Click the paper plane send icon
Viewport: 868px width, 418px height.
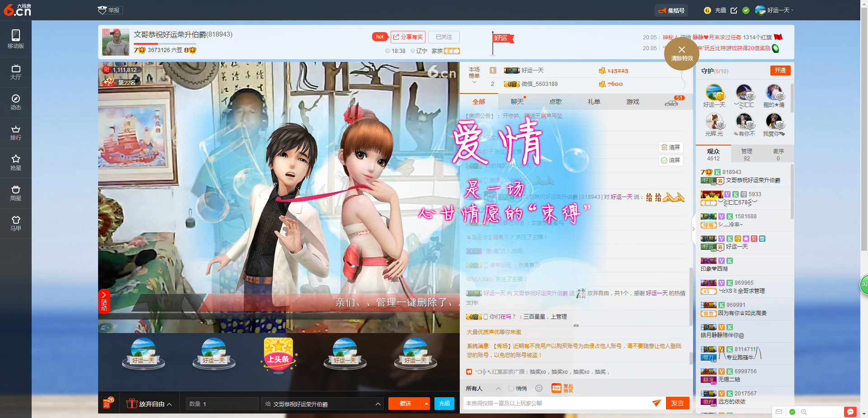tap(656, 403)
